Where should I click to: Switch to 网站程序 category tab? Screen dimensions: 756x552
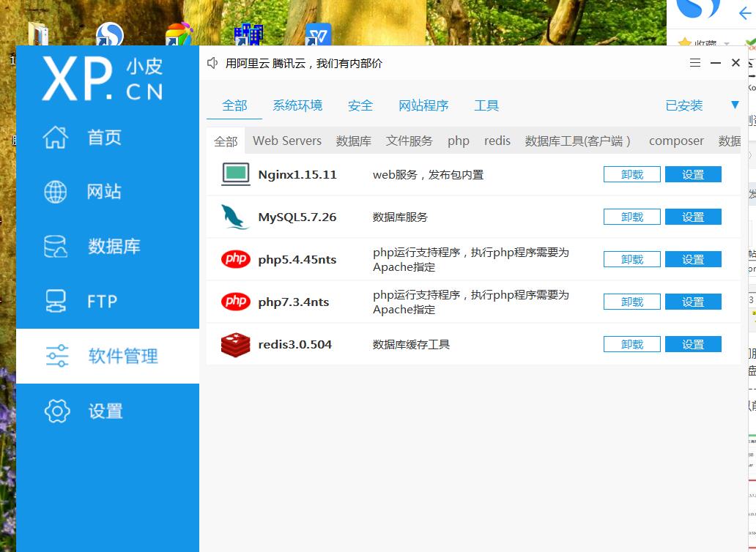coord(423,105)
